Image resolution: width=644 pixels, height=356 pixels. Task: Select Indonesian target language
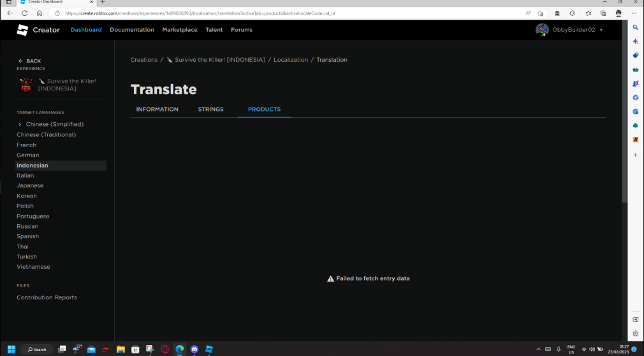coord(61,166)
